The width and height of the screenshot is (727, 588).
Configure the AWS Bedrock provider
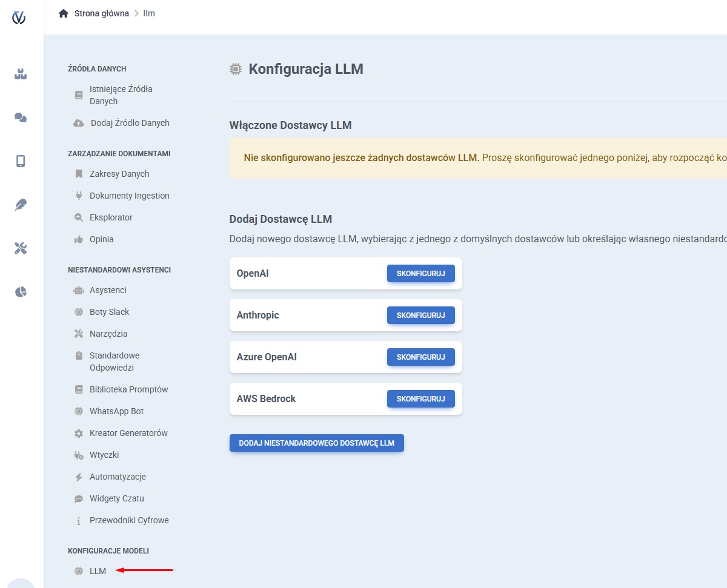pyautogui.click(x=420, y=398)
